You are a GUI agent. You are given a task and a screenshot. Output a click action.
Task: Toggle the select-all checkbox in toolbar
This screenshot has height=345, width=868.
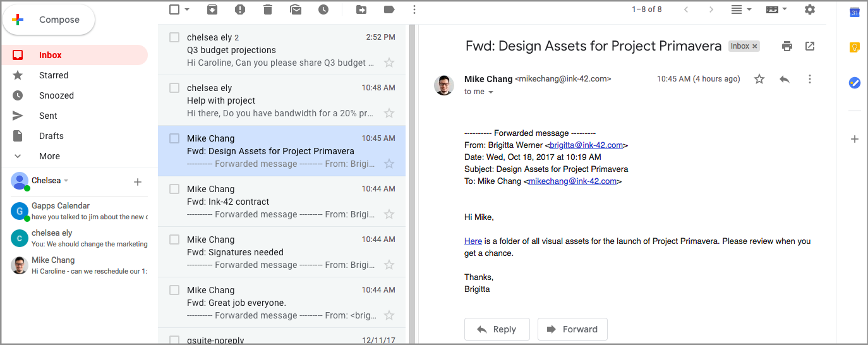[x=175, y=9]
